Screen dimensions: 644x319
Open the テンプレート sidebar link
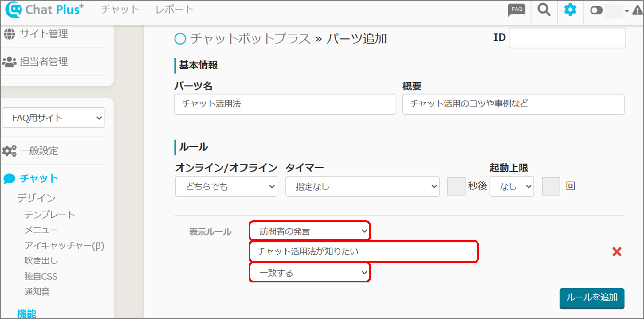[49, 215]
